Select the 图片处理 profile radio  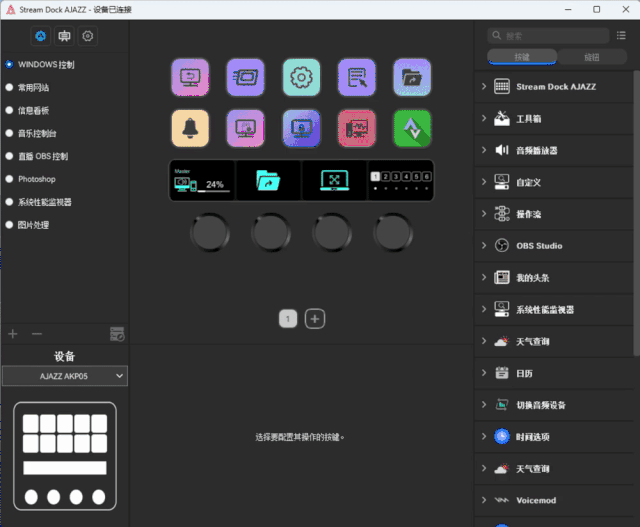[x=9, y=225]
